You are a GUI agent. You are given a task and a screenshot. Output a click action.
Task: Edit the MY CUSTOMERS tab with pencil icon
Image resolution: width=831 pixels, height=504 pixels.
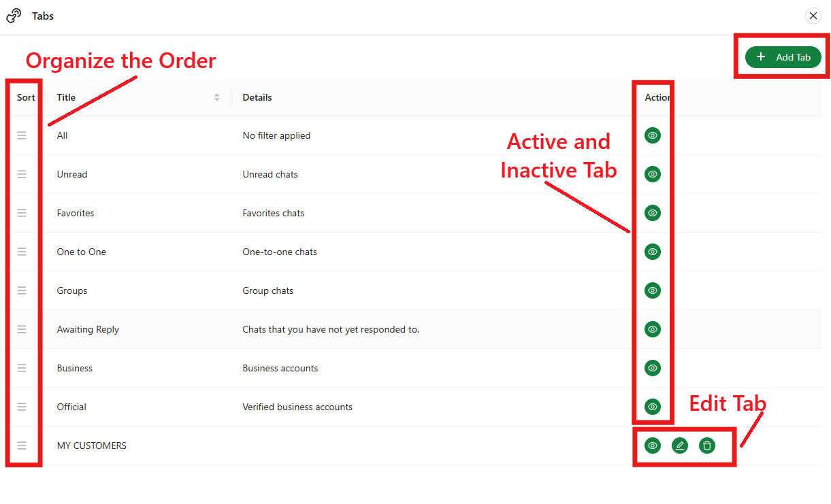click(x=680, y=446)
